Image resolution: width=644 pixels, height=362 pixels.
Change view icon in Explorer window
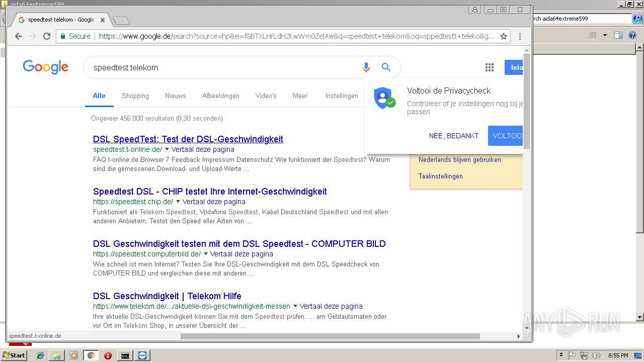[x=593, y=35]
